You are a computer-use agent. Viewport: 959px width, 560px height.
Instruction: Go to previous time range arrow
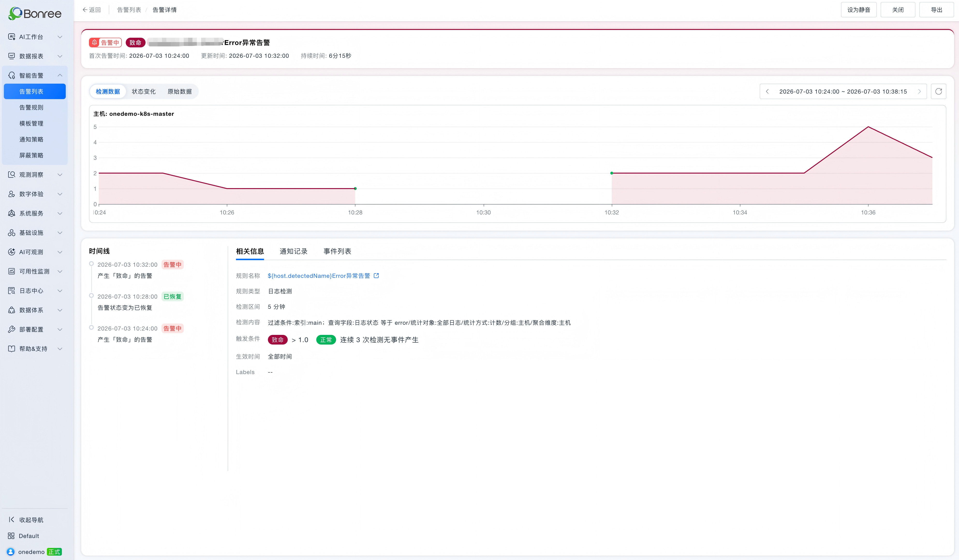tap(767, 91)
